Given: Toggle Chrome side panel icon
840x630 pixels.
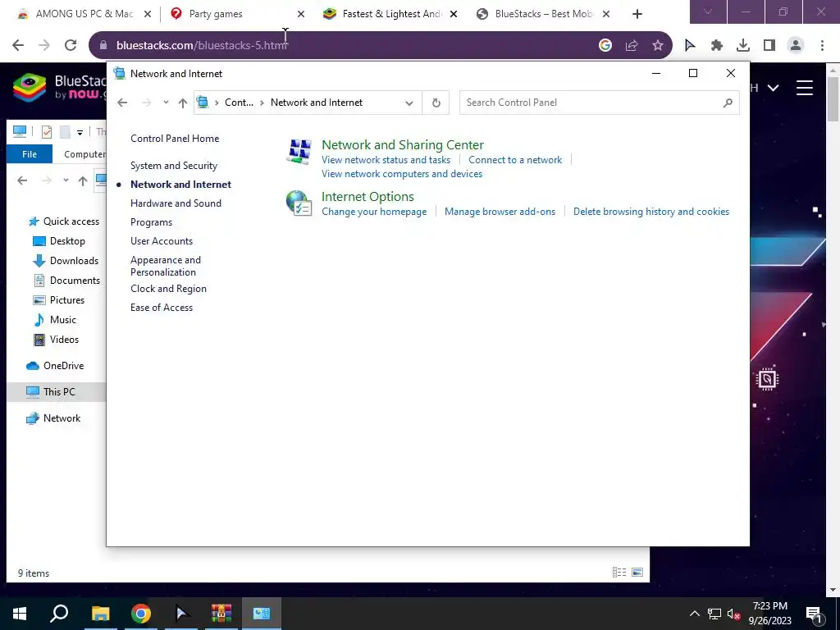Looking at the screenshot, I should [769, 46].
